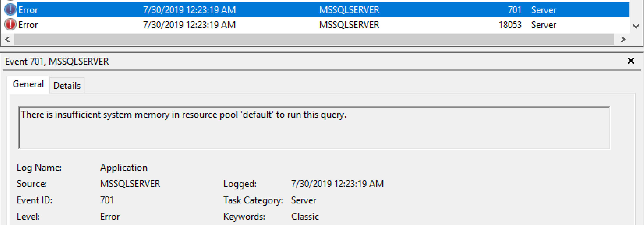
Task: Click the Logged timestamp value
Action: click(x=337, y=184)
